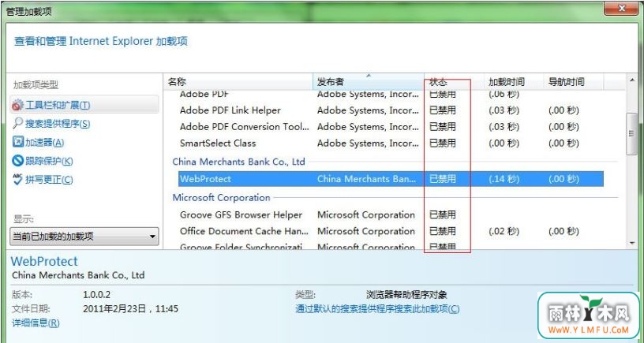The height and width of the screenshot is (343, 644).
Task: Click (.02 秒) load time of Office Document Cache
Action: click(504, 231)
